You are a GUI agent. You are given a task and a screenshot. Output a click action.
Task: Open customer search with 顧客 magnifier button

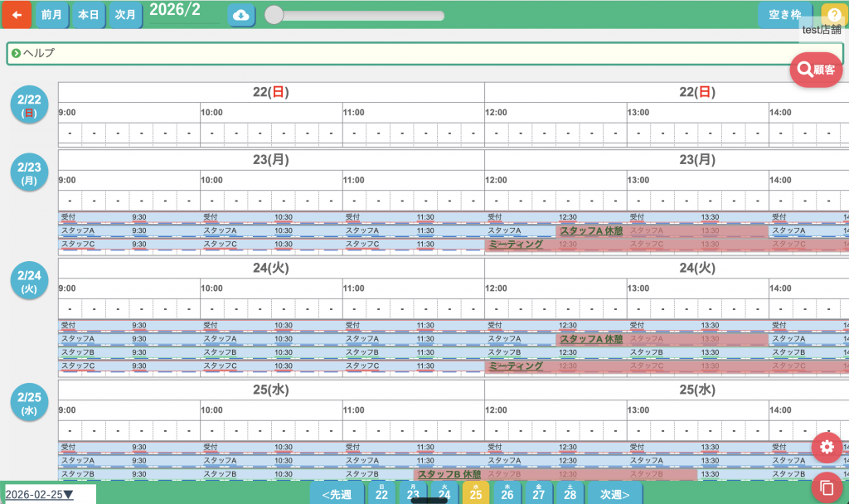(816, 70)
